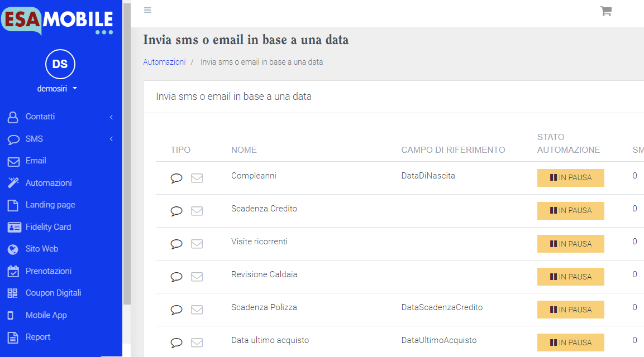Open the demosiri user dropdown
The image size is (644, 357).
tap(57, 89)
